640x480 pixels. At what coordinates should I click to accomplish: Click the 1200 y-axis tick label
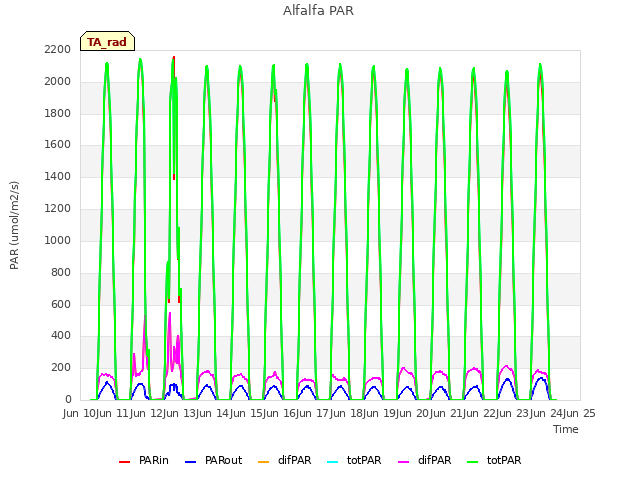coord(58,209)
